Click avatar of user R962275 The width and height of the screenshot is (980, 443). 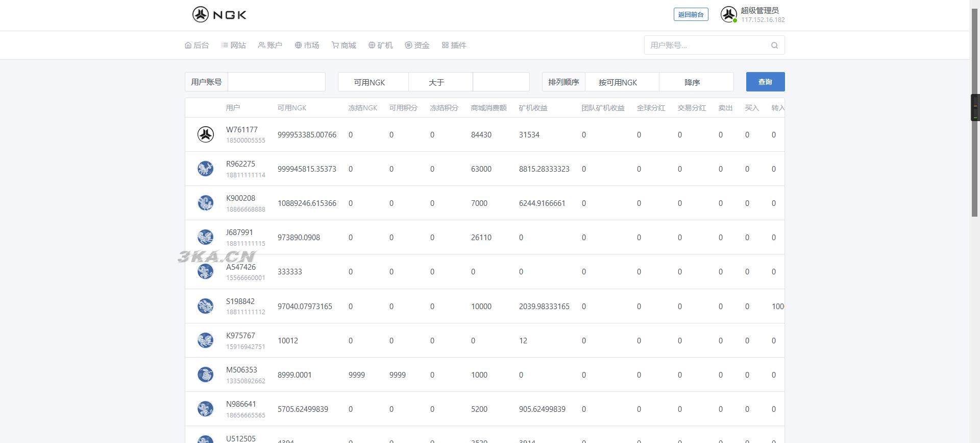[205, 169]
